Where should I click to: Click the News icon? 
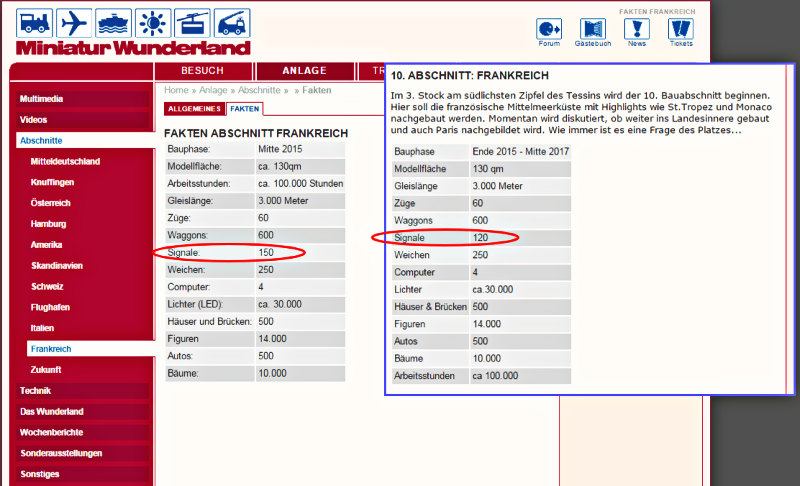[x=636, y=29]
